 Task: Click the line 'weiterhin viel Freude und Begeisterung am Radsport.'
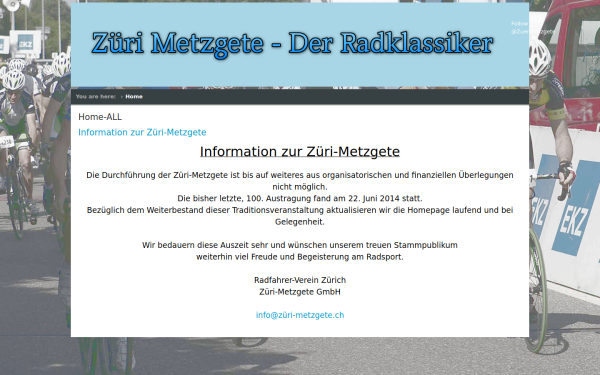point(300,257)
